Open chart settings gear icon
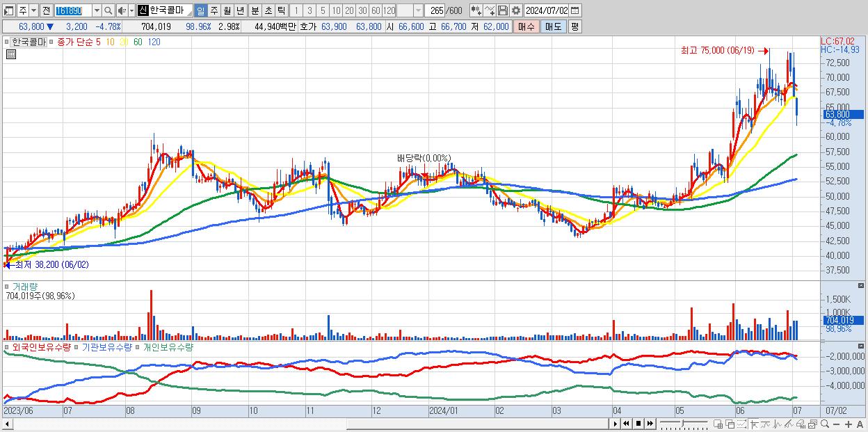Viewport: 868px width, 432px height. point(515,10)
